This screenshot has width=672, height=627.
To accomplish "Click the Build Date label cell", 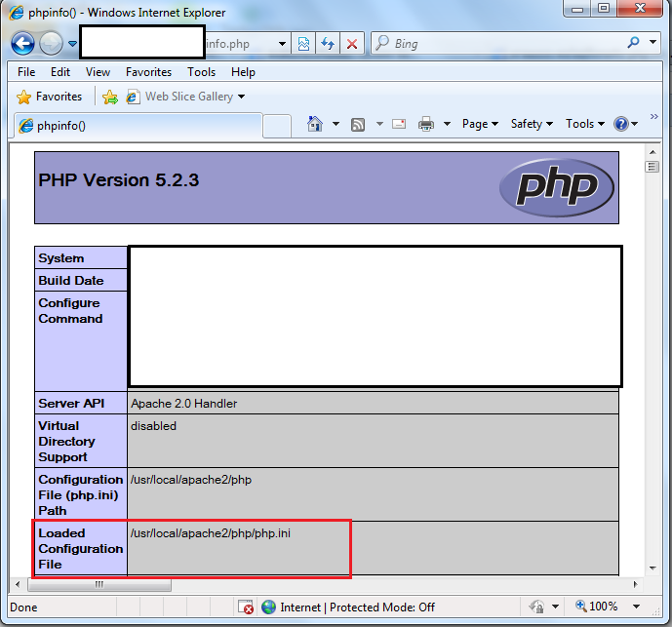I will coord(81,280).
